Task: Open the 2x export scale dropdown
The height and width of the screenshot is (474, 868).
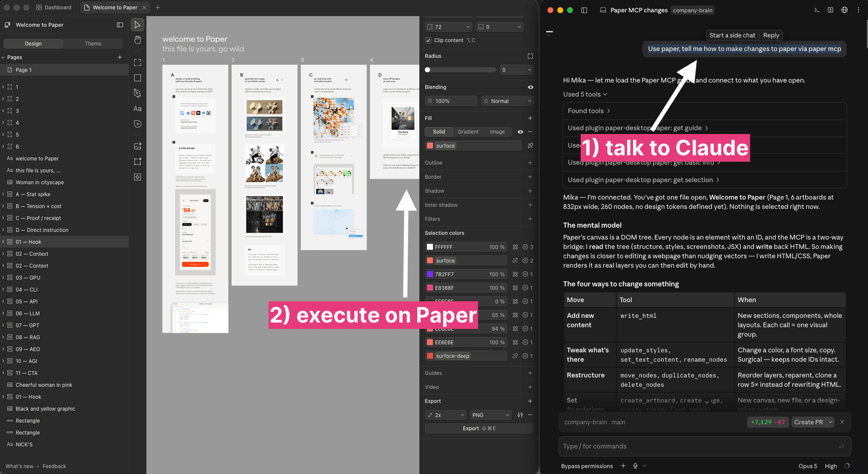Action: coord(445,415)
